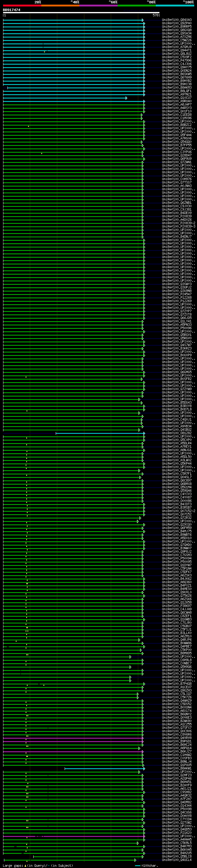
Task: Select hit label UniRef100_Q0DN24
Action: tap(177, 71)
